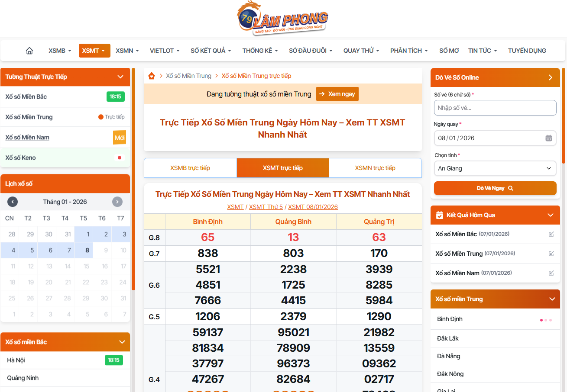Image resolution: width=567 pixels, height=392 pixels.
Task: Click the breadcrumb home icon
Action: click(x=152, y=76)
